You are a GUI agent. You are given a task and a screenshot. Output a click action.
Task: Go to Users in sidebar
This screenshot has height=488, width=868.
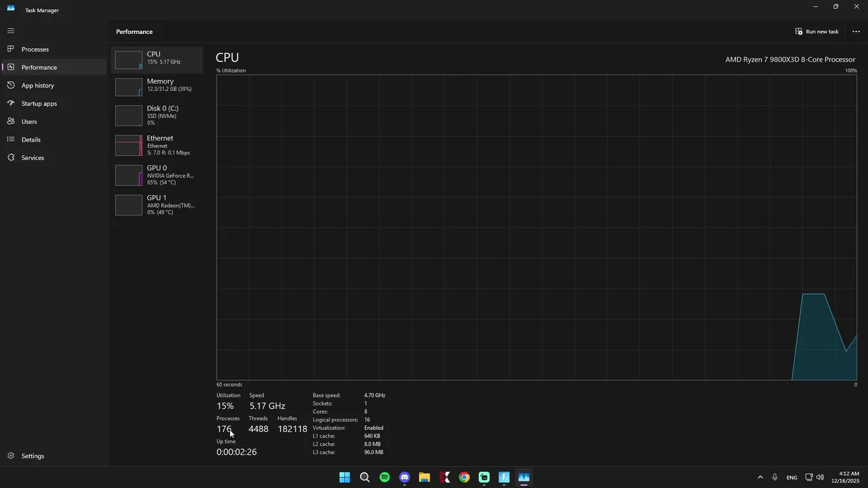point(29,122)
